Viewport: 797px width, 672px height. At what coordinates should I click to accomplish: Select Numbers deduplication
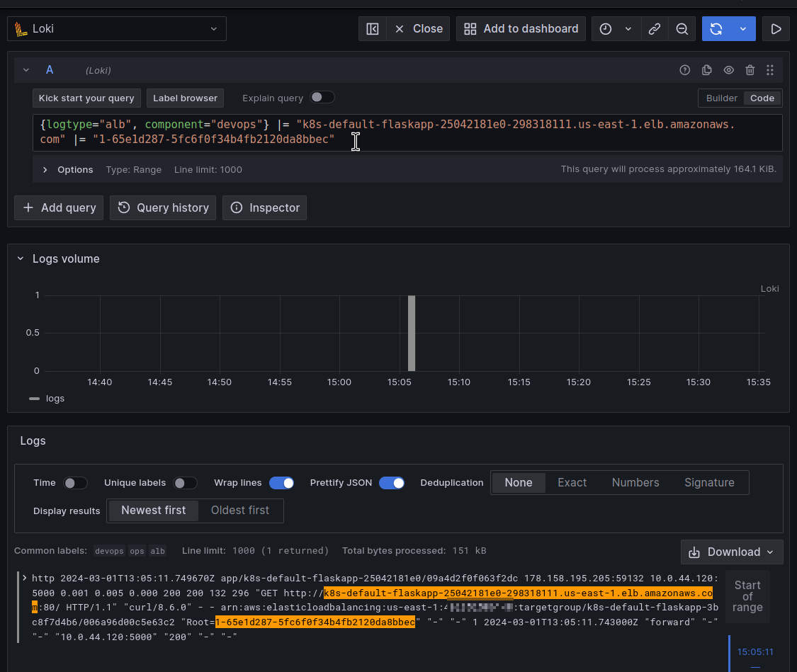[635, 482]
